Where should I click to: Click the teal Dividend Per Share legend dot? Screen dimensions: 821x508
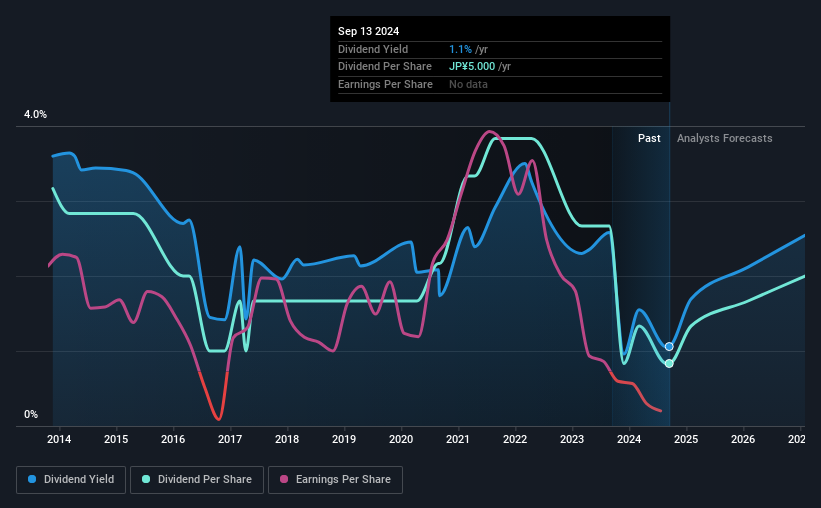(146, 479)
